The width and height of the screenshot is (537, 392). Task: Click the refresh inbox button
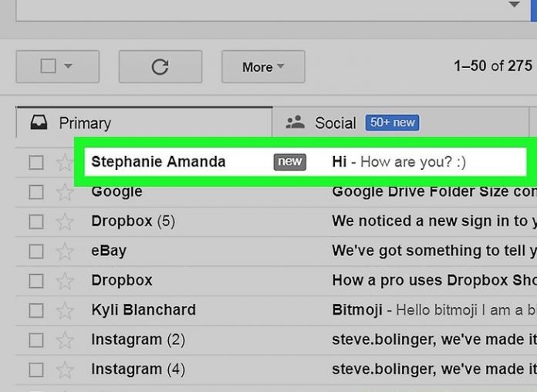coord(160,67)
